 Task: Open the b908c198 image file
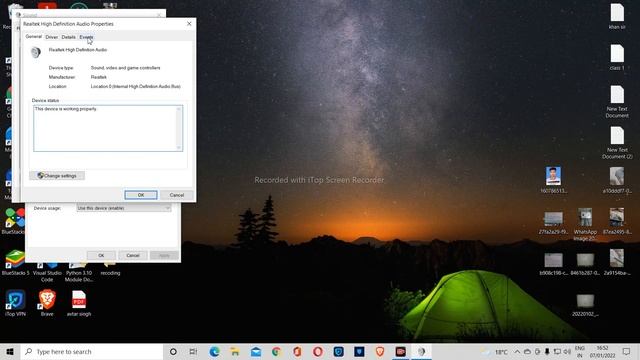pyautogui.click(x=553, y=263)
